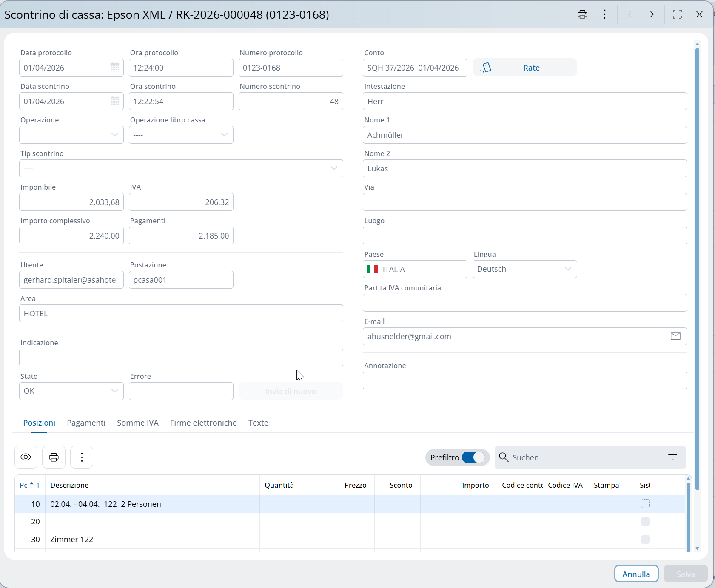This screenshot has width=715, height=588.
Task: Print the positions list with printer icon
Action: 54,457
